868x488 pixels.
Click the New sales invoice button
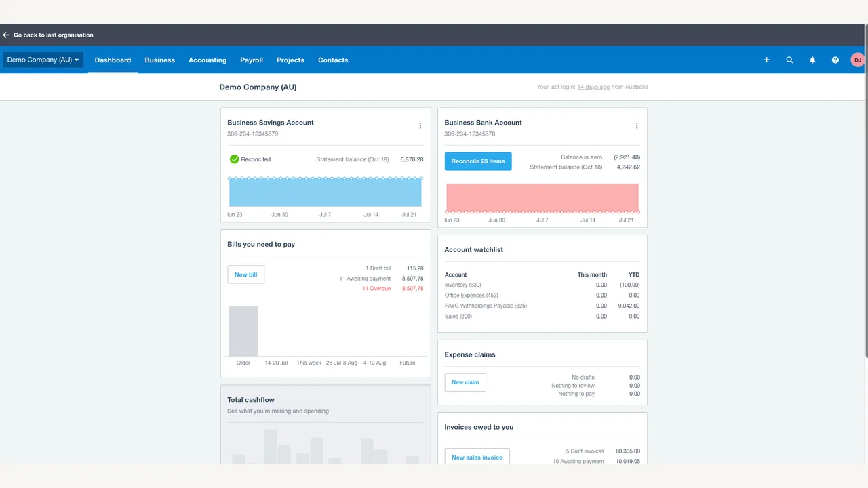click(477, 457)
